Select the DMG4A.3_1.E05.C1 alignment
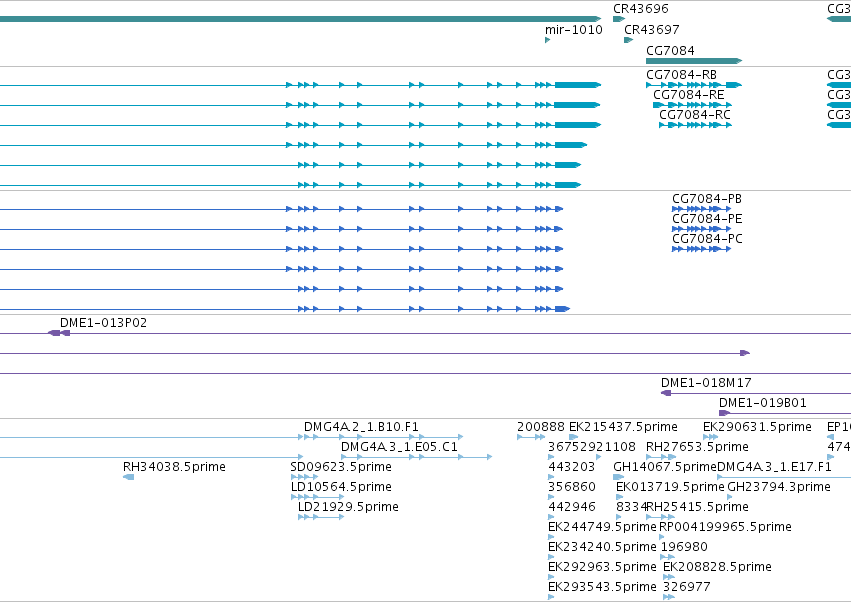Viewport: 851px width, 602px height. pos(245,457)
